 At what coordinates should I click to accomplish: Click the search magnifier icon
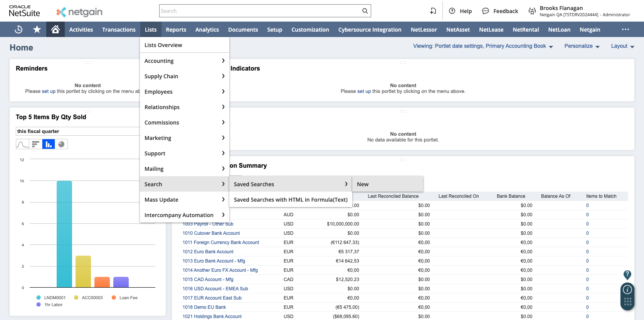coord(365,11)
